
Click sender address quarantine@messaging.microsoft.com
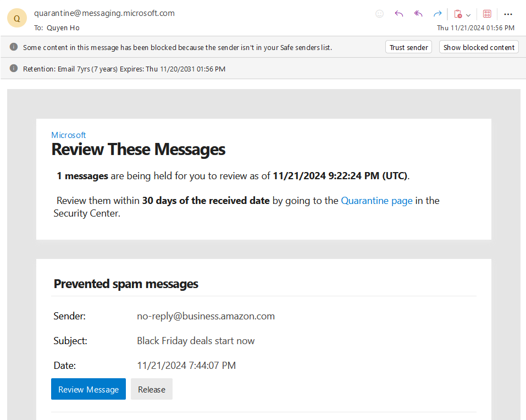click(104, 13)
